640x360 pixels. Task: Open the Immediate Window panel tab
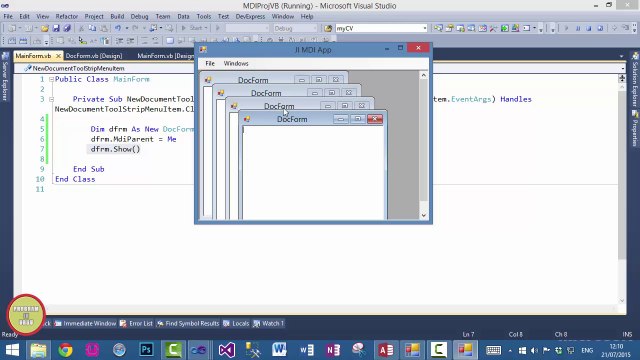click(85, 323)
